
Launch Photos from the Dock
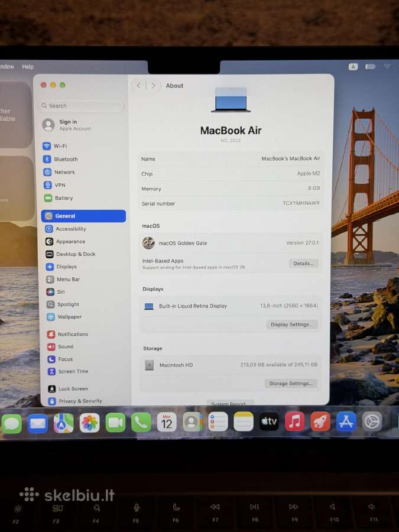pyautogui.click(x=90, y=423)
